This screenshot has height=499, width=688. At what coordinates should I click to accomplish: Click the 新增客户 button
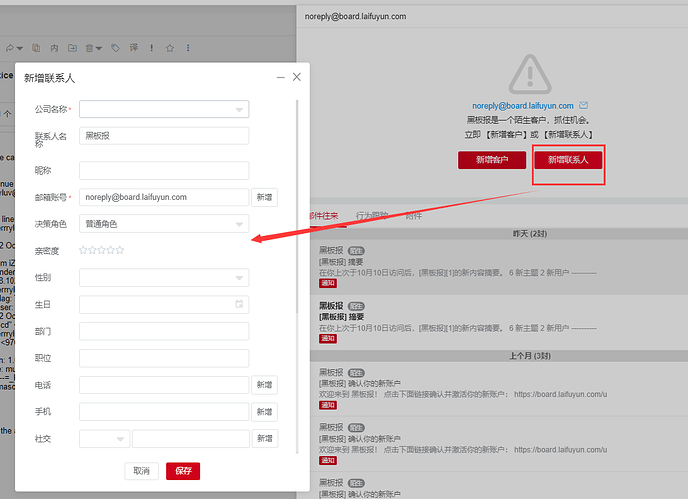coord(491,160)
